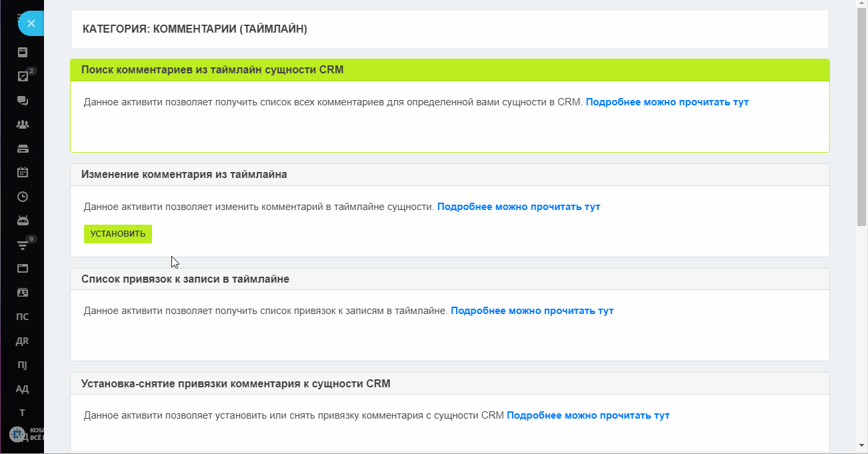Screen dimensions: 868x454
Task: Click the УСТАНОВИТЬ install button
Action: point(118,234)
